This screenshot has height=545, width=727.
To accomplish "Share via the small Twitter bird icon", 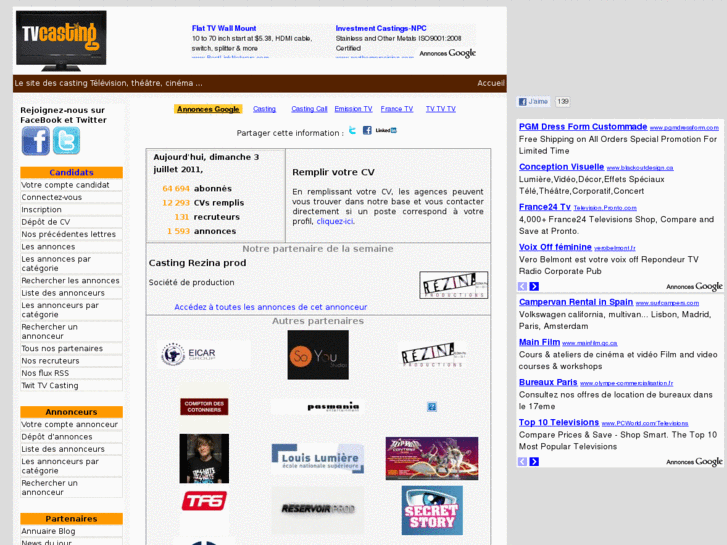I will 352,130.
